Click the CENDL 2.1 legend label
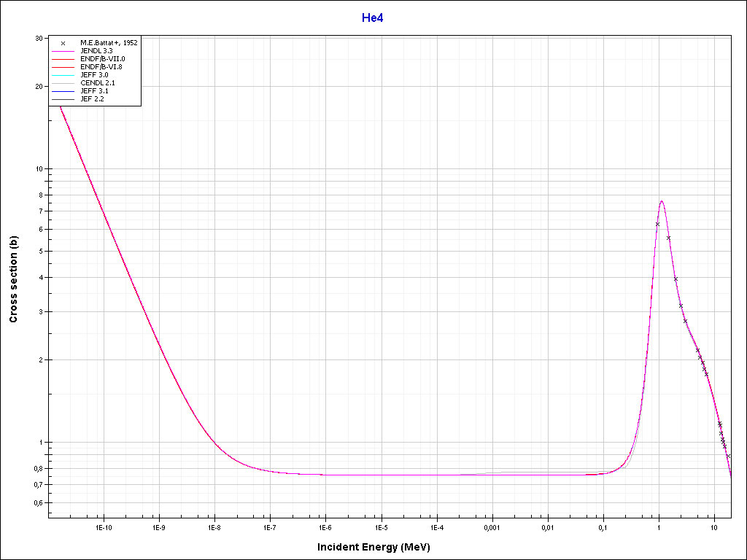 pyautogui.click(x=97, y=83)
